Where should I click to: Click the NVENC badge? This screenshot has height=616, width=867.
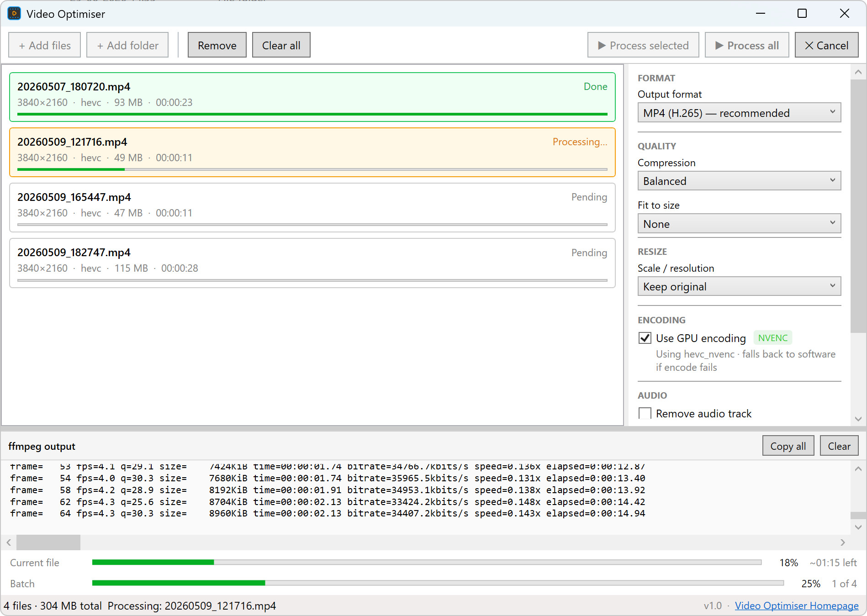coord(773,338)
